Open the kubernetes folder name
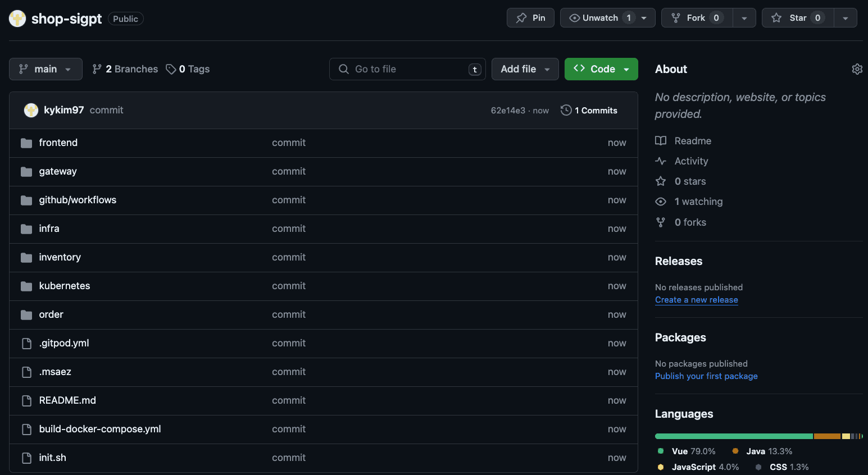The height and width of the screenshot is (475, 868). tap(65, 286)
